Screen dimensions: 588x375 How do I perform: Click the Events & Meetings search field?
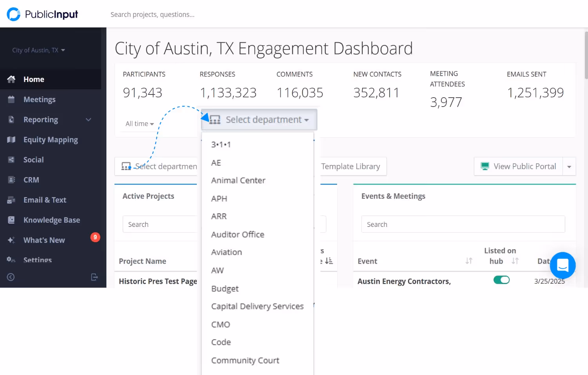coord(463,225)
